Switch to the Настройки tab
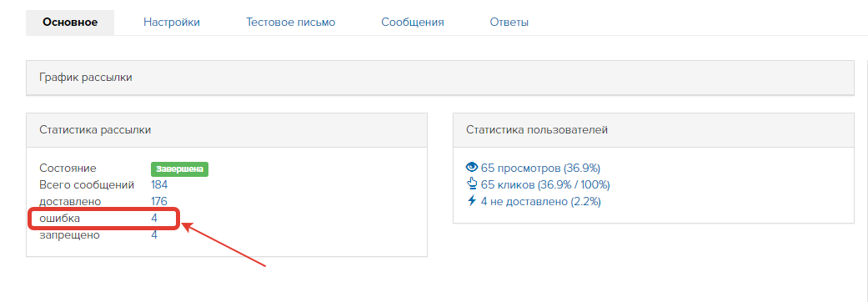The width and height of the screenshot is (868, 302). (172, 23)
